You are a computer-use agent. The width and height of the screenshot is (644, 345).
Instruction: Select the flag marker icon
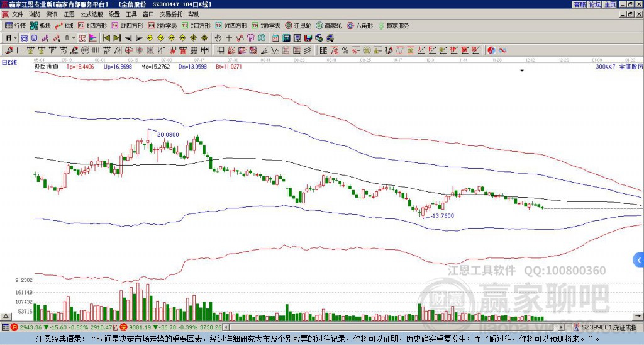[93, 38]
